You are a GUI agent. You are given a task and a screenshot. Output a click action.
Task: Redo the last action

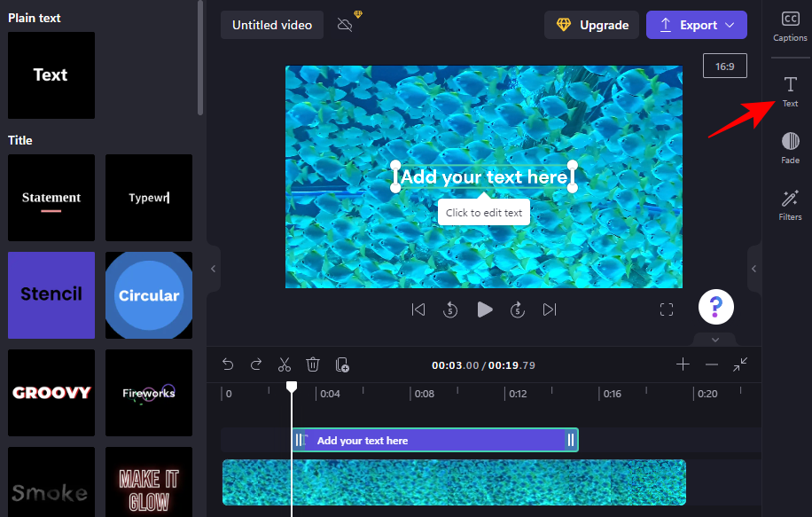(x=256, y=364)
